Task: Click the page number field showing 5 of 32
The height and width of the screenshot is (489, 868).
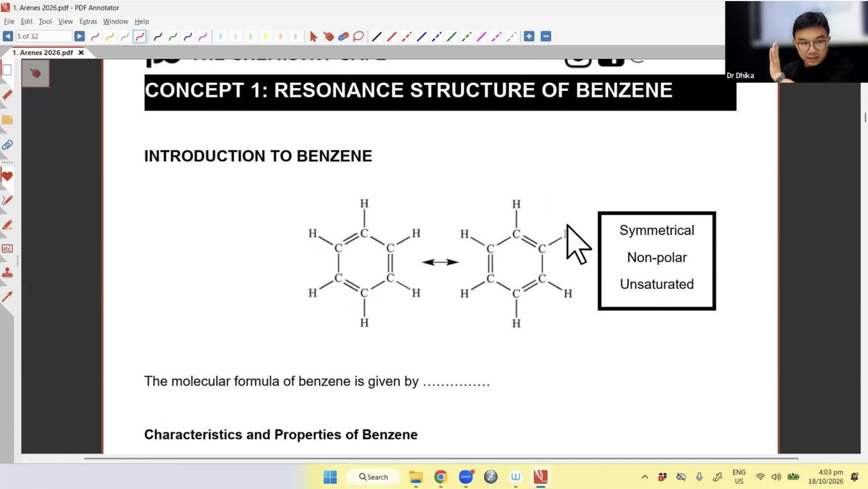Action: tap(43, 36)
